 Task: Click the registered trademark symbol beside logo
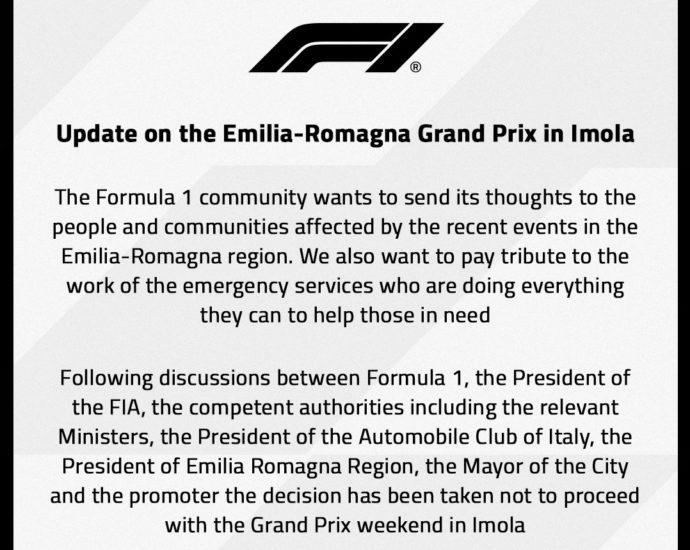point(415,68)
